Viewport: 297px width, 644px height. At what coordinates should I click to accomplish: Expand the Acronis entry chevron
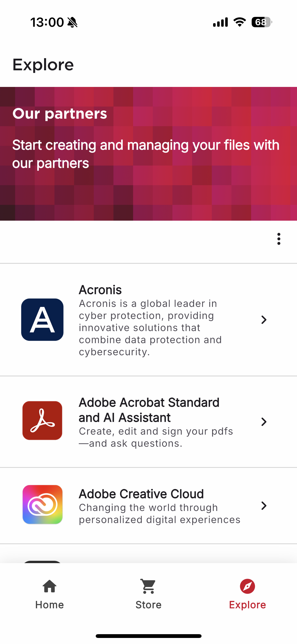click(264, 320)
